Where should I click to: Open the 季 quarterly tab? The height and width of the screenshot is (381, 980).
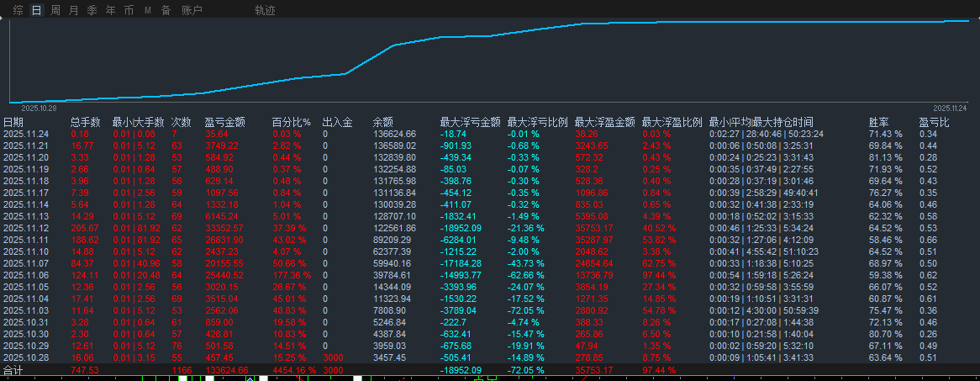coord(92,10)
